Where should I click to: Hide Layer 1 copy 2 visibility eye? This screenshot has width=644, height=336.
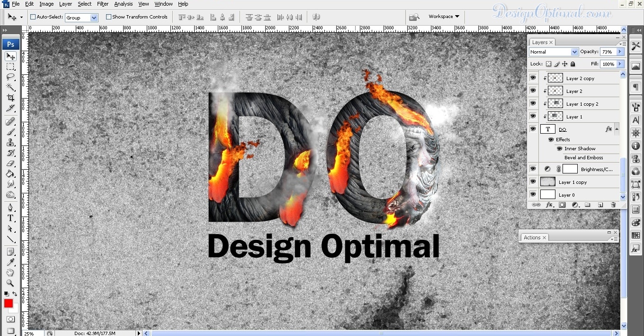tap(533, 103)
